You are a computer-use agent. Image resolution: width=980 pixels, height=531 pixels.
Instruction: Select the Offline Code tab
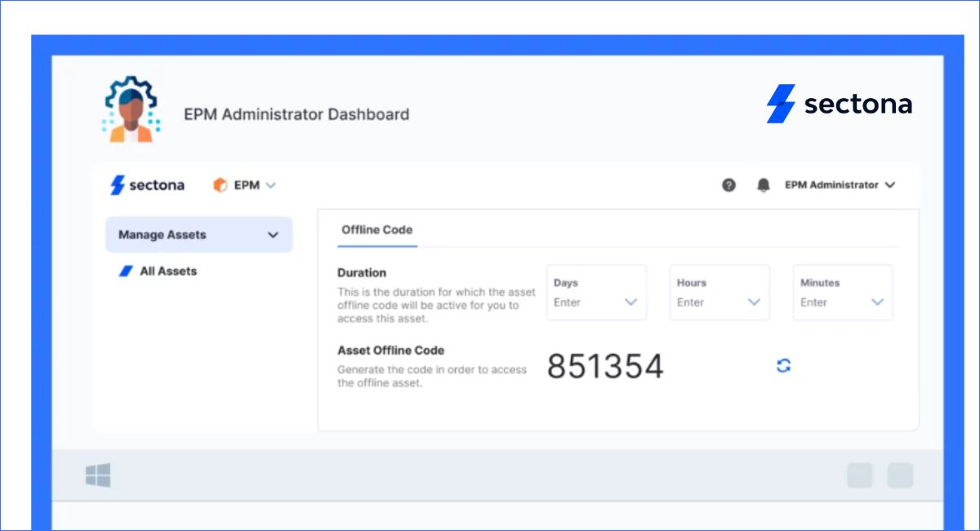click(x=377, y=230)
